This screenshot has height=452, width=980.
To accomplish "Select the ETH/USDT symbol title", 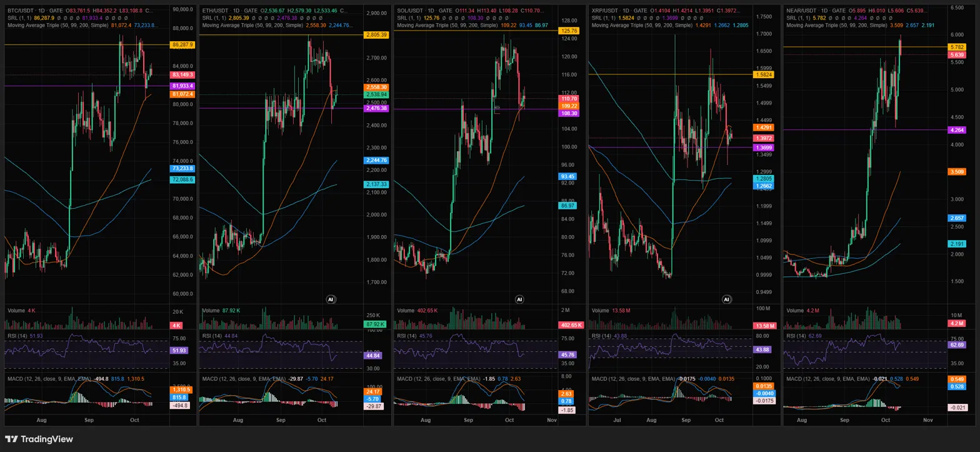I will click(x=216, y=11).
